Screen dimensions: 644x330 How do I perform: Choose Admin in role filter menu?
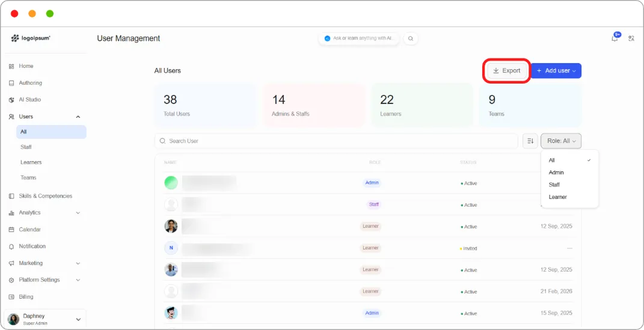[x=569, y=173]
